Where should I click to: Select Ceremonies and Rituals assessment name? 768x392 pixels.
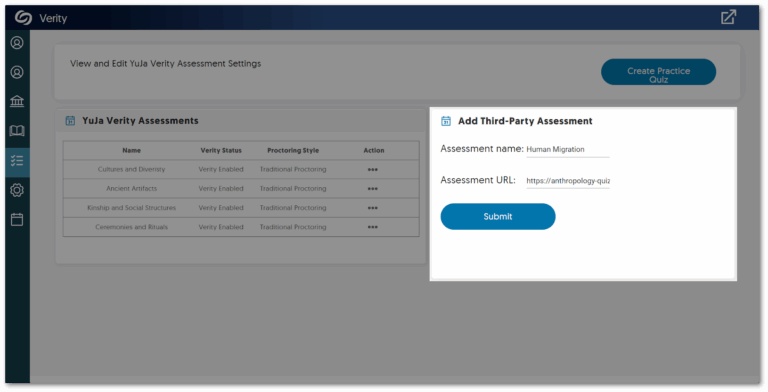[x=131, y=227]
